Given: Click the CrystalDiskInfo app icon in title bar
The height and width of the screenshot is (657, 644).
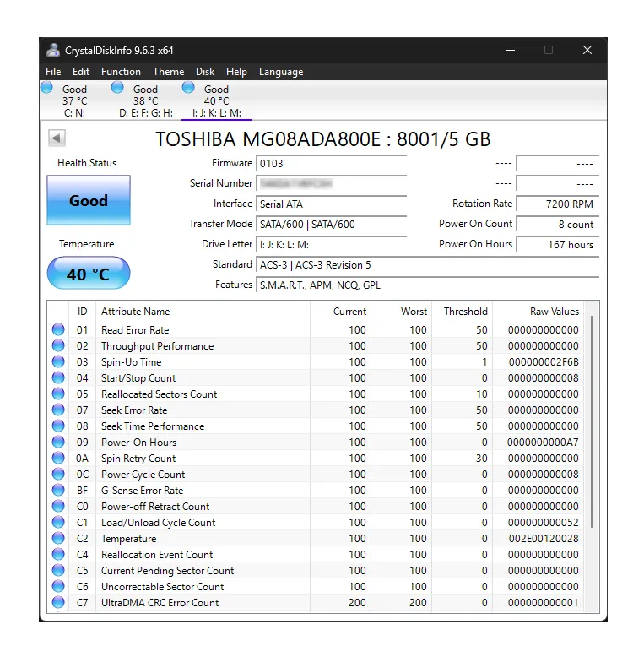Looking at the screenshot, I should 53,51.
